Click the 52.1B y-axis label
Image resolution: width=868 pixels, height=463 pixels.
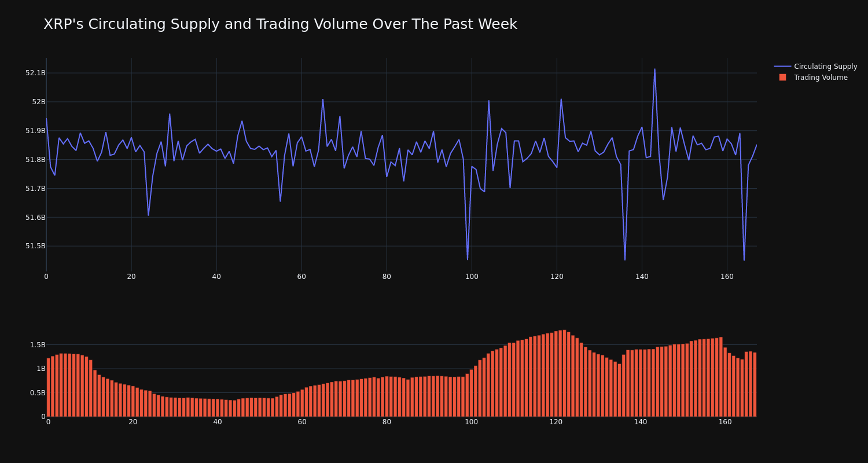(35, 73)
